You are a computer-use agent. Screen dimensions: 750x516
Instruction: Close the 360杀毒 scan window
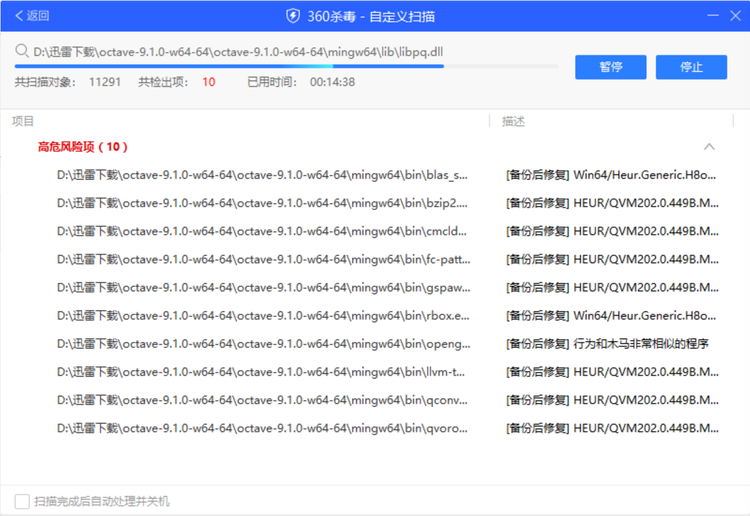coord(736,16)
